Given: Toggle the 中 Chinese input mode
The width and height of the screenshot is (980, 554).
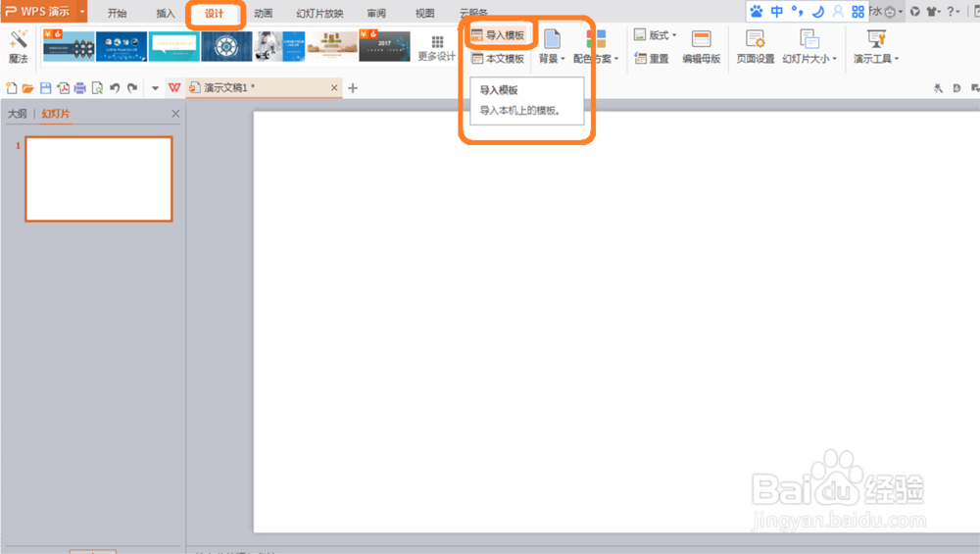Looking at the screenshot, I should (777, 11).
